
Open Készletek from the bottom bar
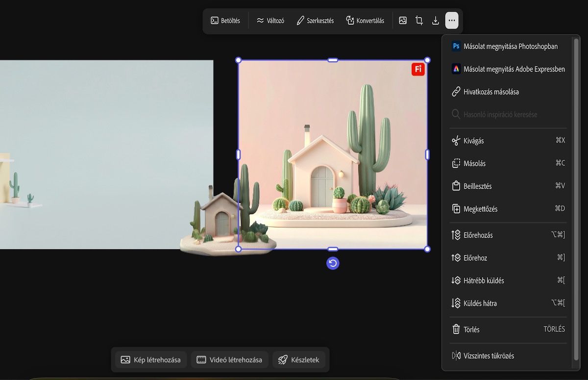coord(299,360)
